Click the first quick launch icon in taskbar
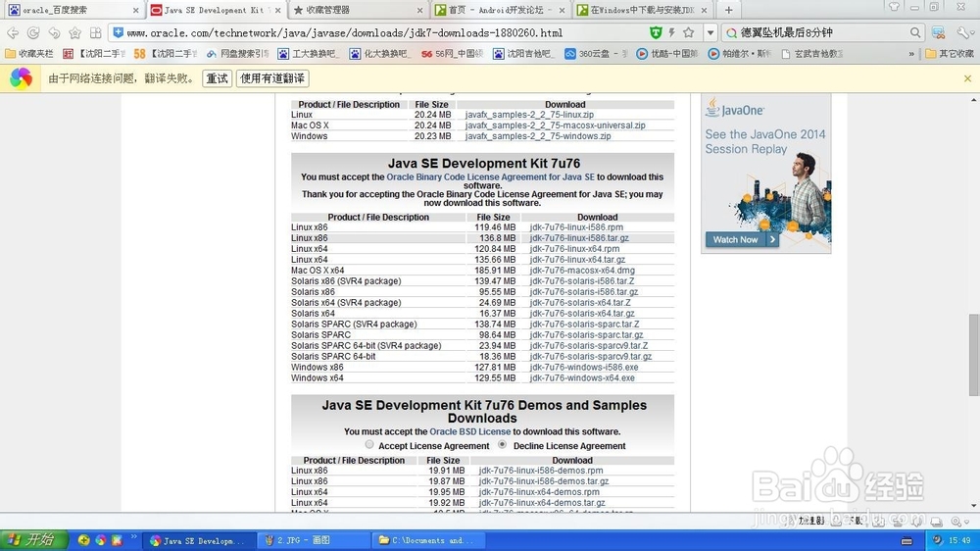Screen dimensions: 980x551 coord(83,540)
